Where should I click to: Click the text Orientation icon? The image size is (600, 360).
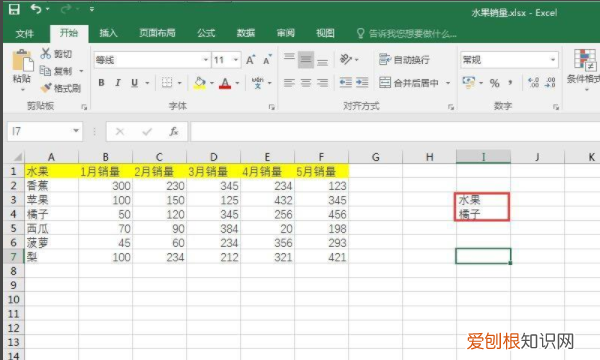[x=346, y=59]
